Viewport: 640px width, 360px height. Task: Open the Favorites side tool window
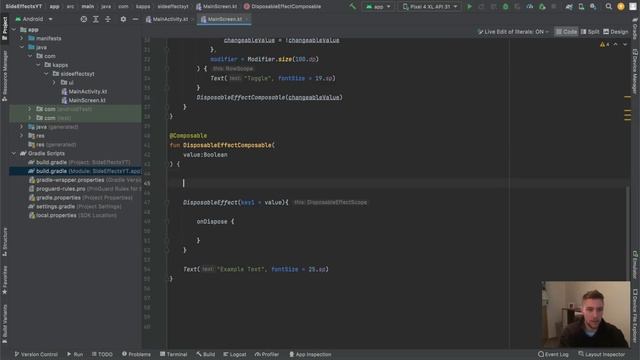[x=5, y=280]
